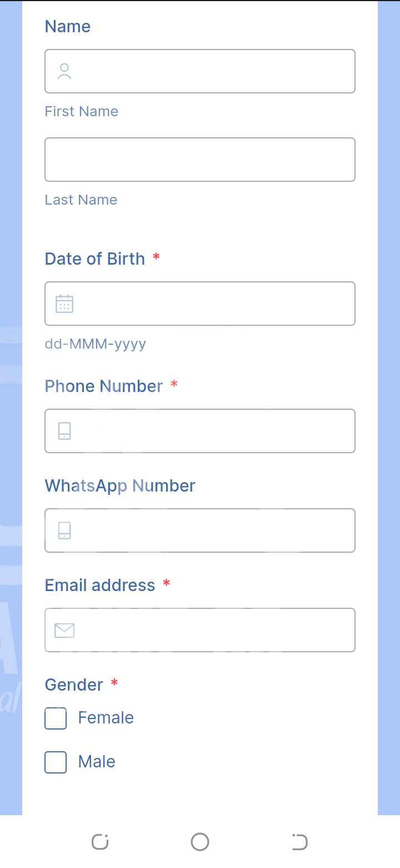Tap the Email address input field
This screenshot has width=400, height=868.
pyautogui.click(x=211, y=630)
